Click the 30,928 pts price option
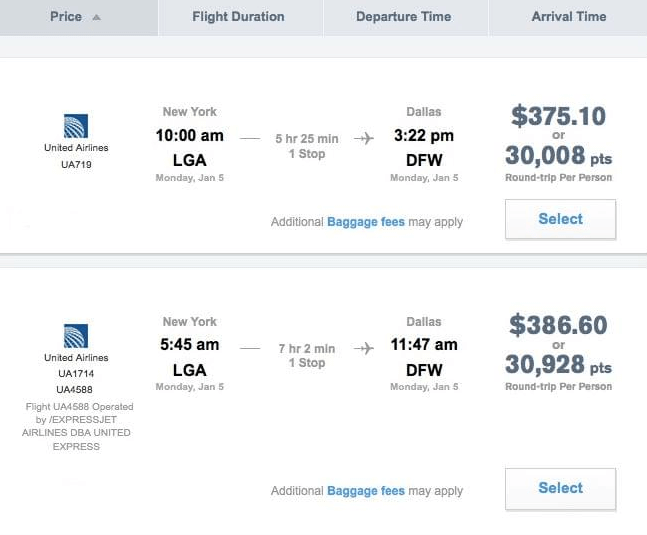Screen dimensions: 647x535 pyautogui.click(x=558, y=365)
